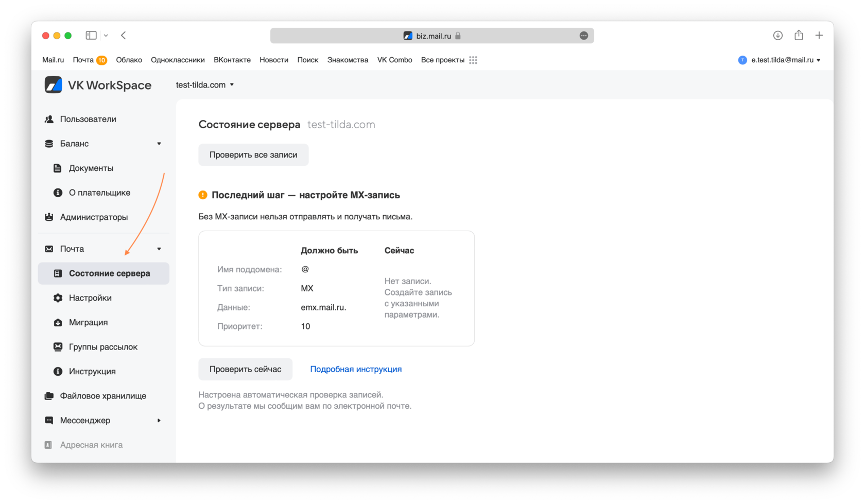Click the Administrators crown icon
The width and height of the screenshot is (865, 504).
[49, 217]
